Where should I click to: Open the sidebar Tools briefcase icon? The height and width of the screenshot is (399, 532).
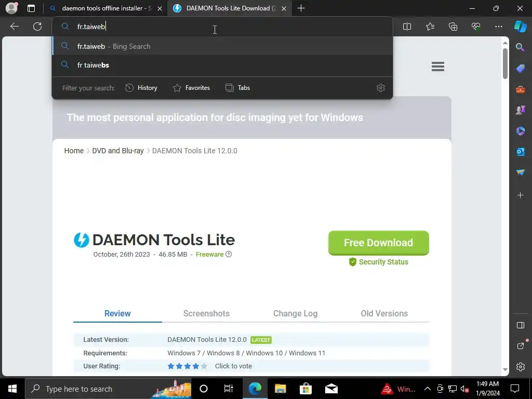pyautogui.click(x=520, y=89)
